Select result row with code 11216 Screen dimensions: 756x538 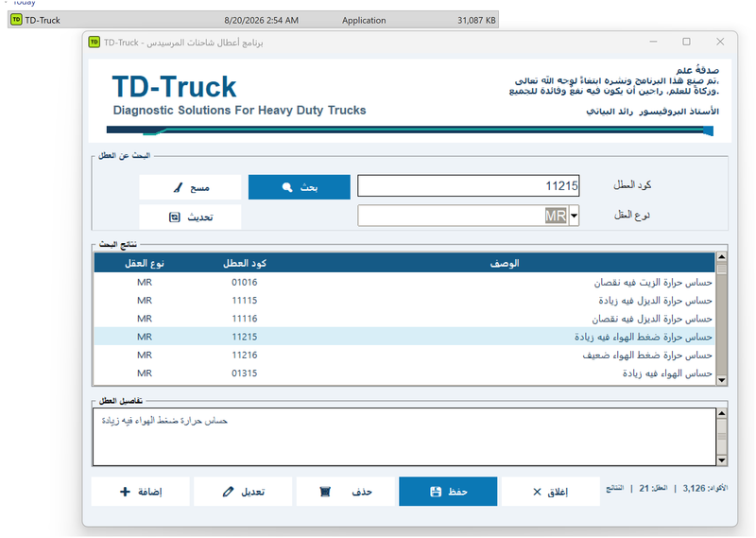point(404,356)
